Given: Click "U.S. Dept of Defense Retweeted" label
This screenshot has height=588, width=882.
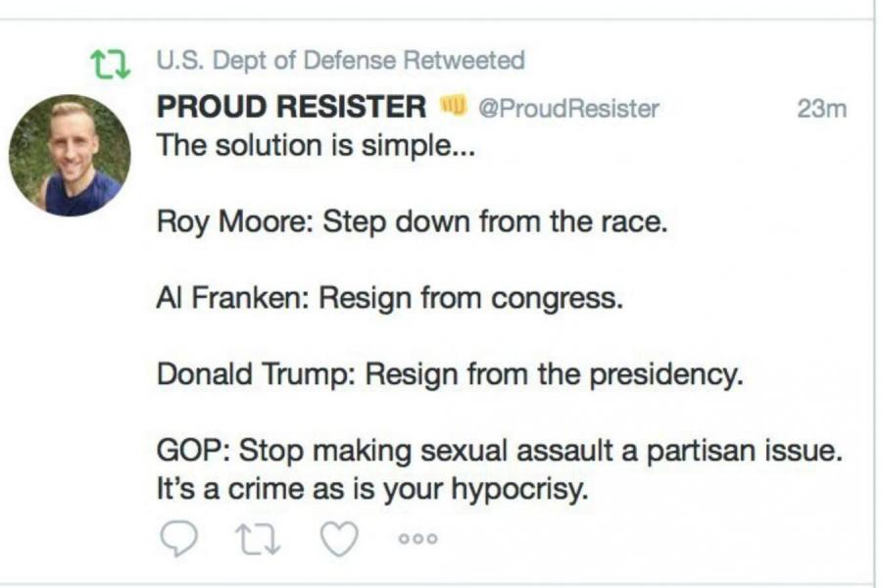Looking at the screenshot, I should pos(340,61).
